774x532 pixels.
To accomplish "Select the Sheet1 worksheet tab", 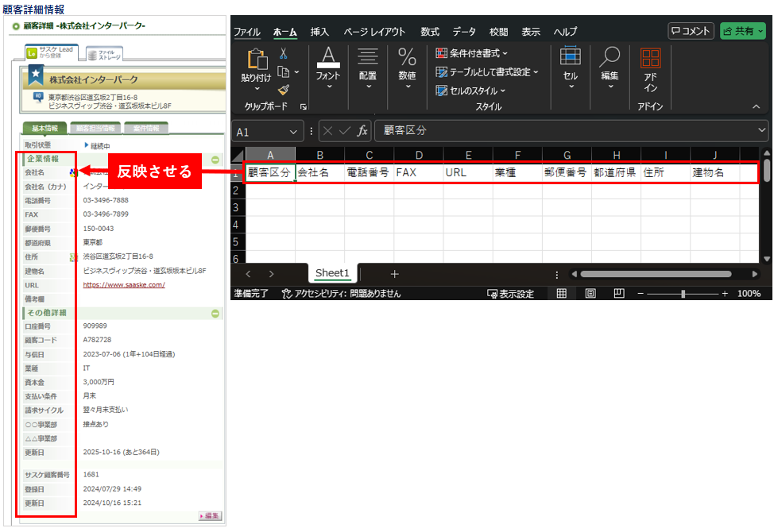I will pos(332,273).
